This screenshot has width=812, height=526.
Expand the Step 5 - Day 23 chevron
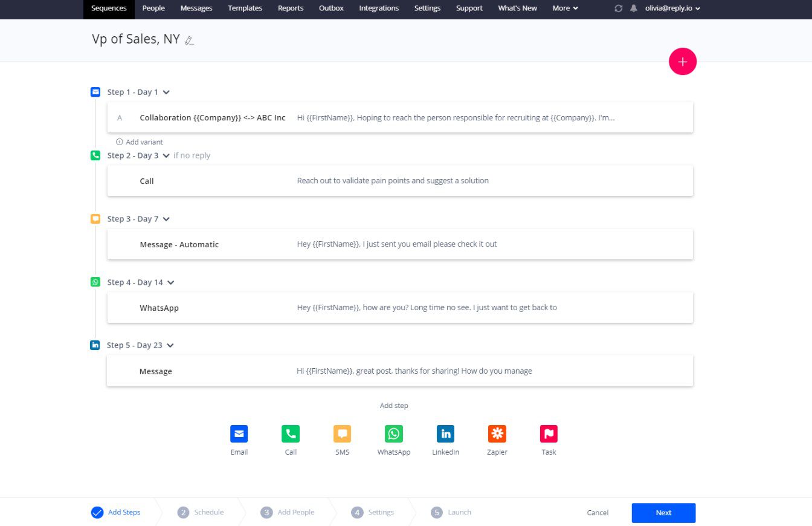tap(170, 345)
